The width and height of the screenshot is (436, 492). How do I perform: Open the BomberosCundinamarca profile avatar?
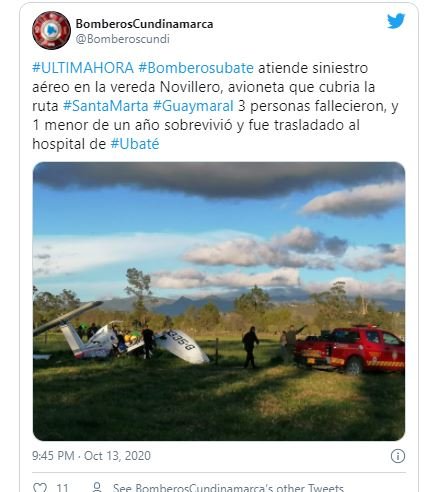click(51, 30)
